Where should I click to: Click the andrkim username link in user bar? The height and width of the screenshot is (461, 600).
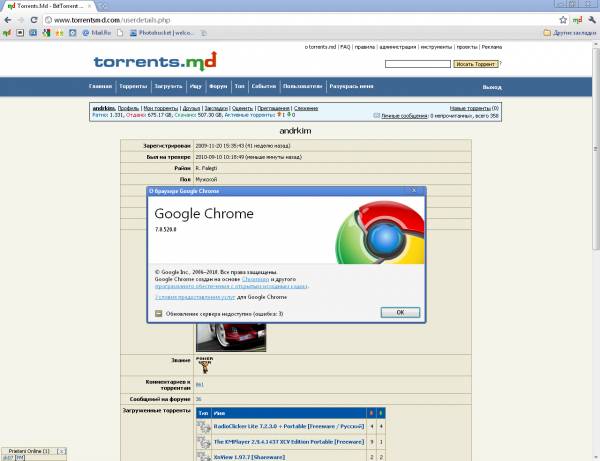click(104, 108)
